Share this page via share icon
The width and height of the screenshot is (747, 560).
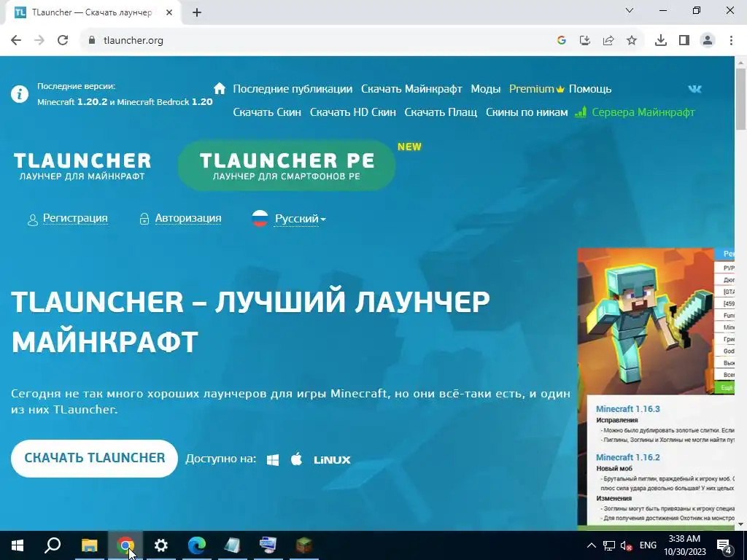[608, 41]
